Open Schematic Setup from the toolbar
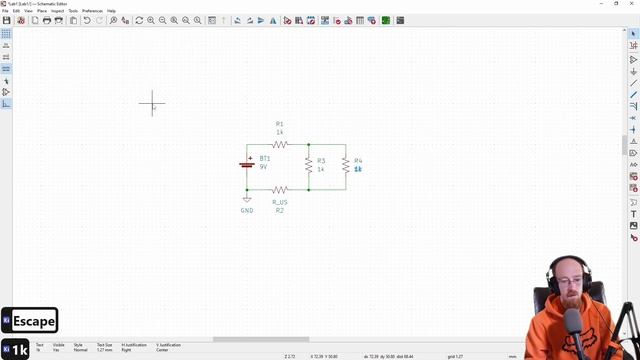 point(21,20)
